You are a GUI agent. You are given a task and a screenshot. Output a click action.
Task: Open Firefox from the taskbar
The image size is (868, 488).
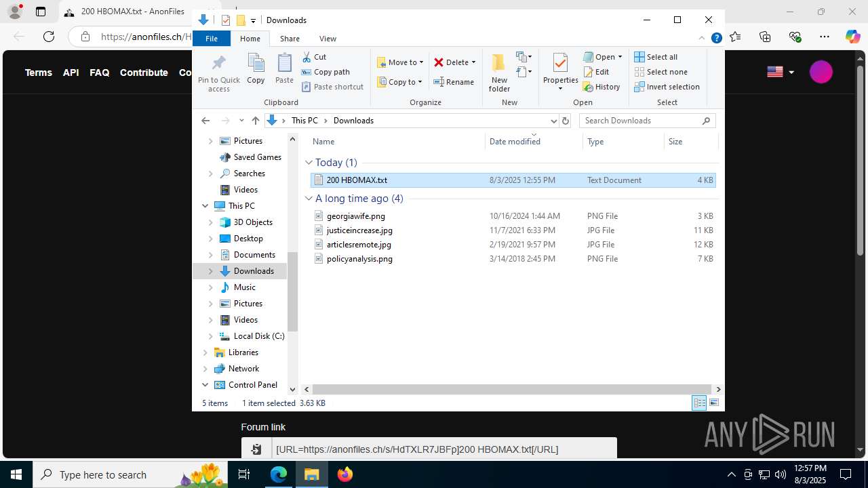point(345,474)
